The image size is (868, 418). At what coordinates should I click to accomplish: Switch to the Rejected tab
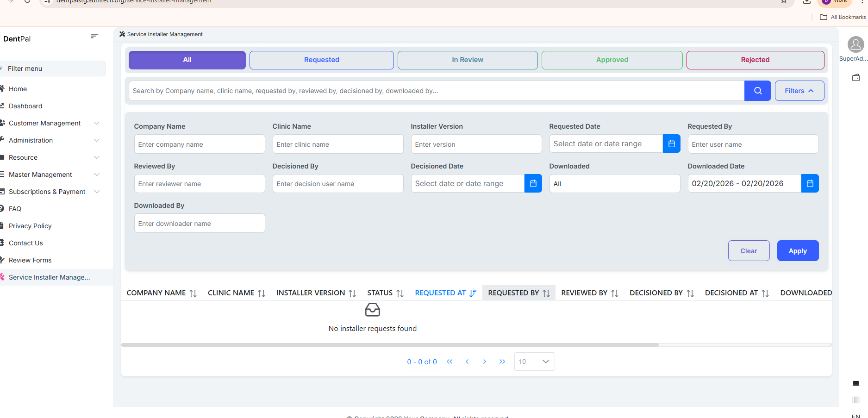[755, 60]
